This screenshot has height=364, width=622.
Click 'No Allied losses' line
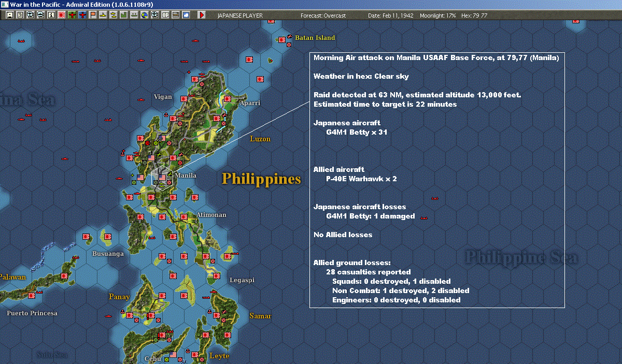click(343, 235)
